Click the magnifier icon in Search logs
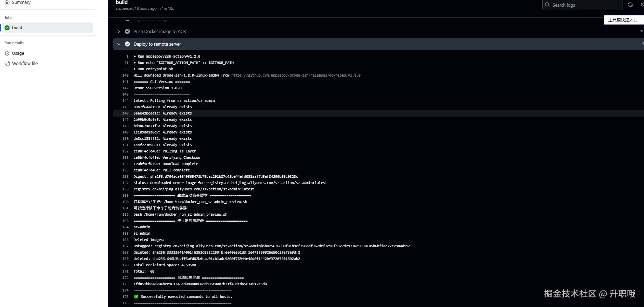This screenshot has width=644, height=307. click(x=547, y=5)
